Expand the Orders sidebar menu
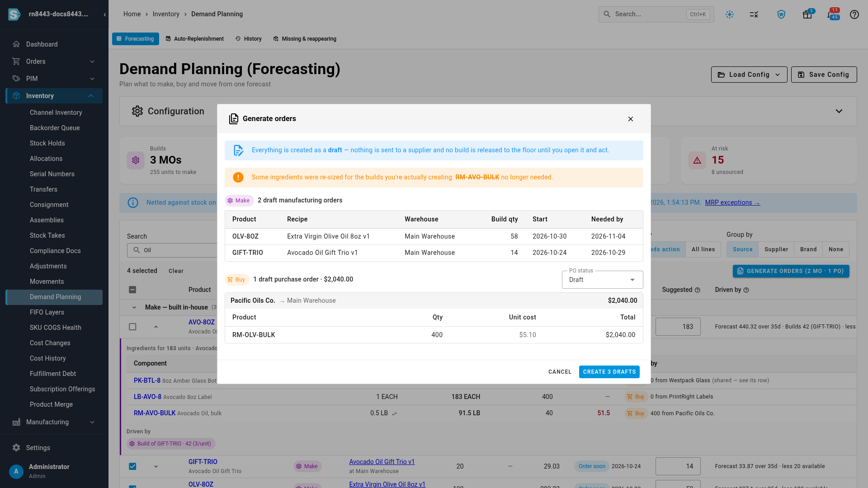 54,61
